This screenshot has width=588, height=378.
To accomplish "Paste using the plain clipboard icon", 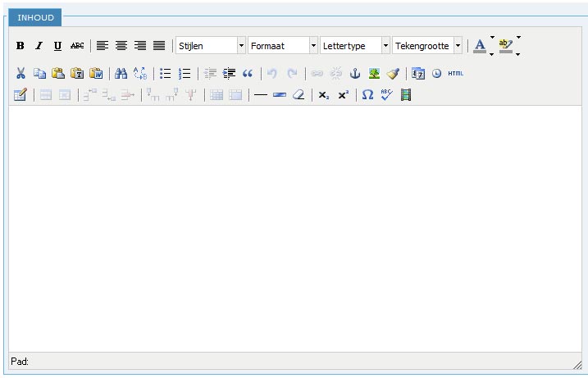I will [58, 73].
